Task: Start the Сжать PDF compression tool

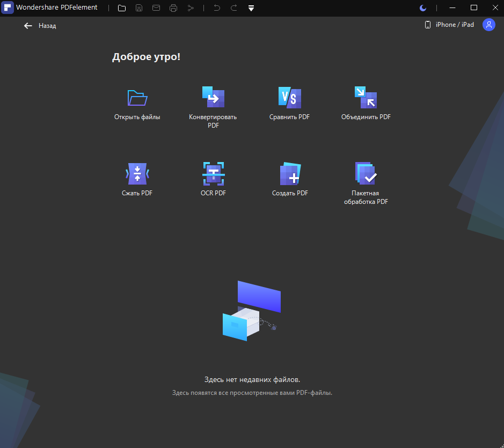Action: [137, 173]
